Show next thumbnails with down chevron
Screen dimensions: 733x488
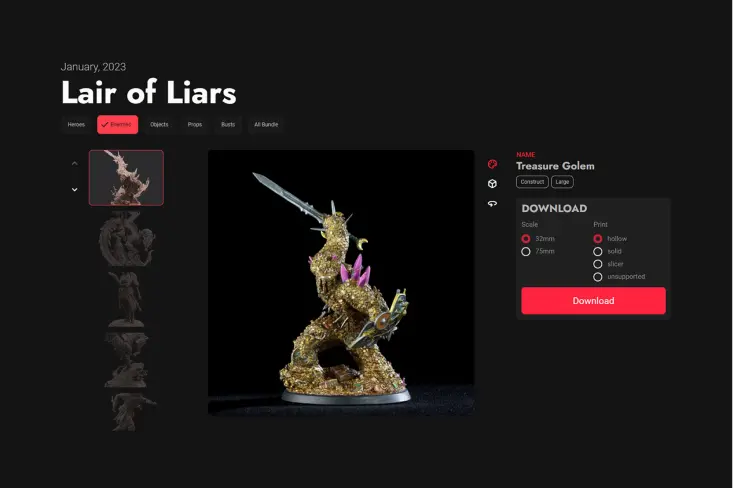point(75,189)
